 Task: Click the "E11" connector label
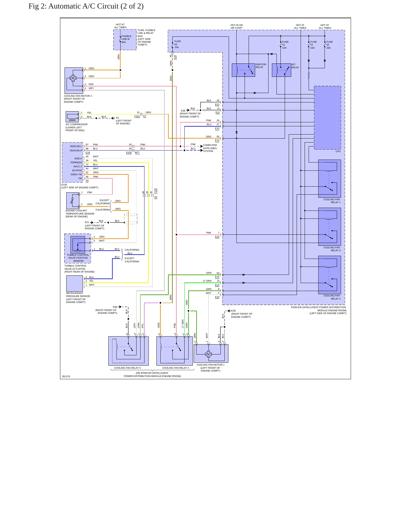pos(218,112)
